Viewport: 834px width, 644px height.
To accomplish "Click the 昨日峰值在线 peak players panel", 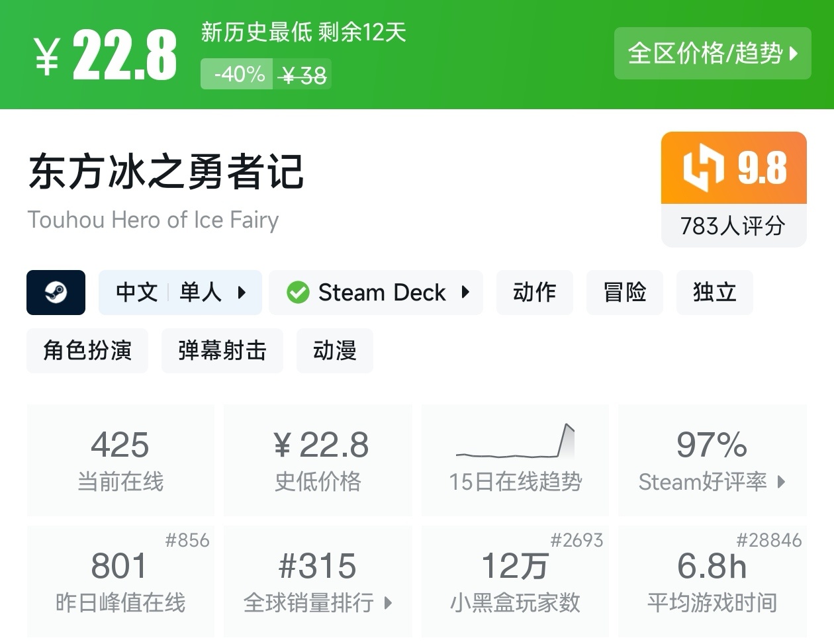I will pyautogui.click(x=120, y=581).
